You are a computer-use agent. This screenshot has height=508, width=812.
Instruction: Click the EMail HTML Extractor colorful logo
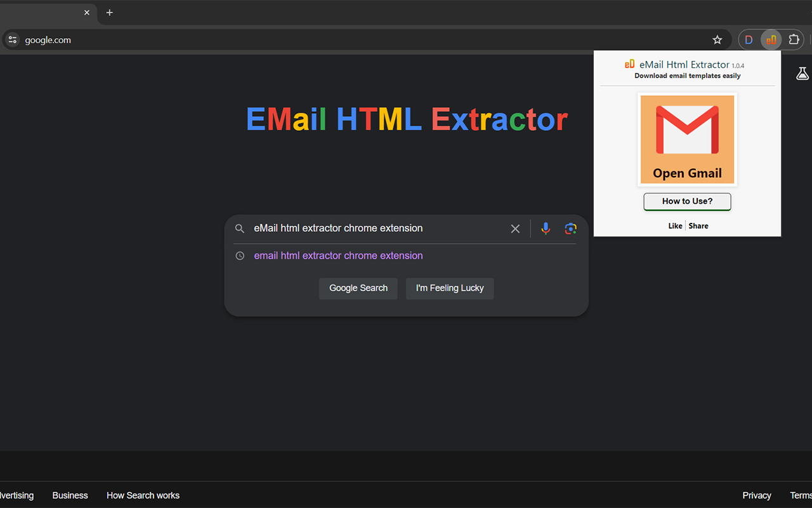pos(407,119)
